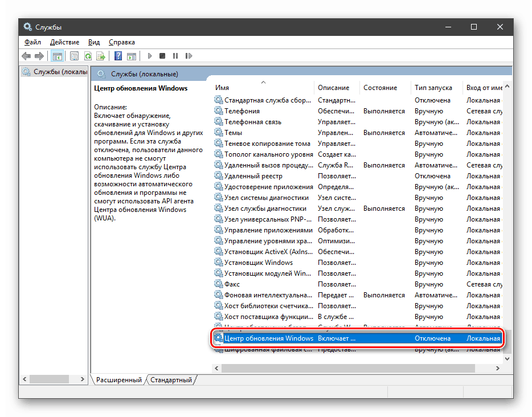Select Тополог канального уровня service
This screenshot has width=532, height=417.
[358, 154]
